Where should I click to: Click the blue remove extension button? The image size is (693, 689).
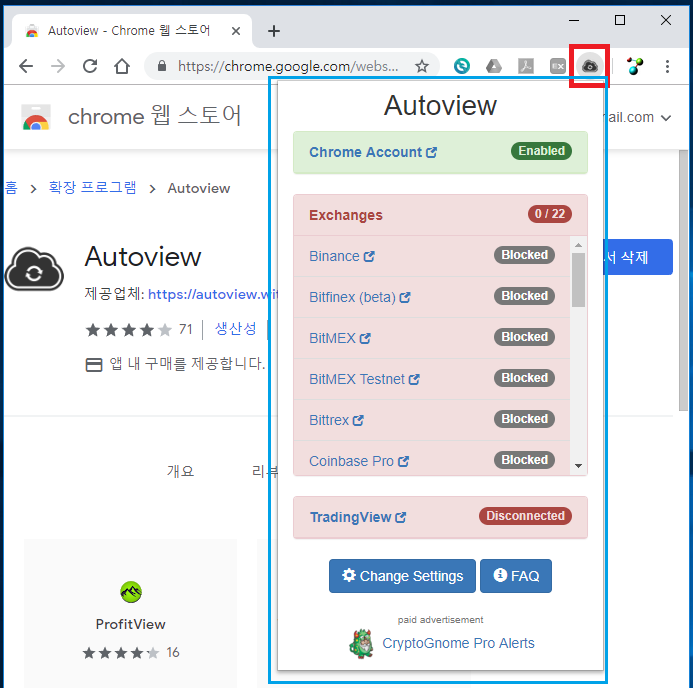pos(638,257)
